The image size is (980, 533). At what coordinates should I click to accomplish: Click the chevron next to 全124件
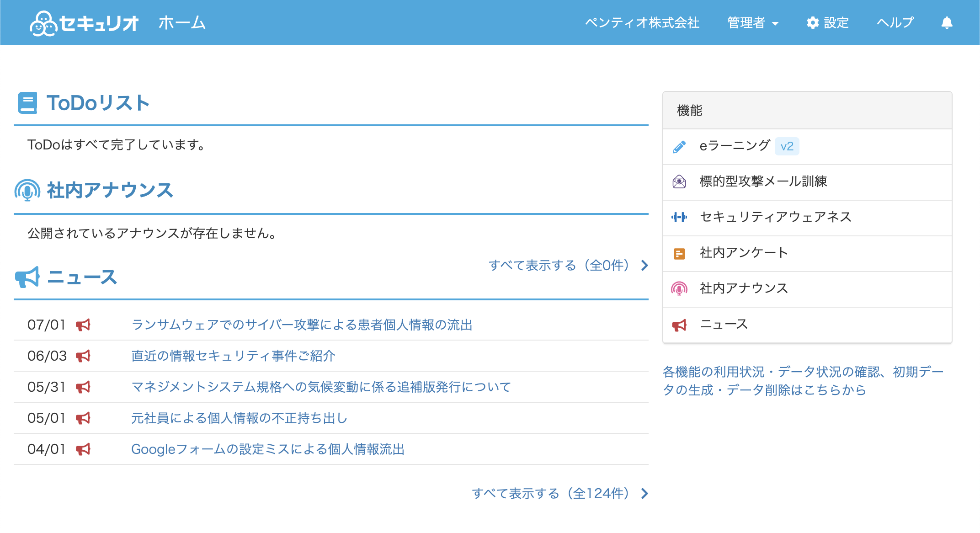point(644,494)
